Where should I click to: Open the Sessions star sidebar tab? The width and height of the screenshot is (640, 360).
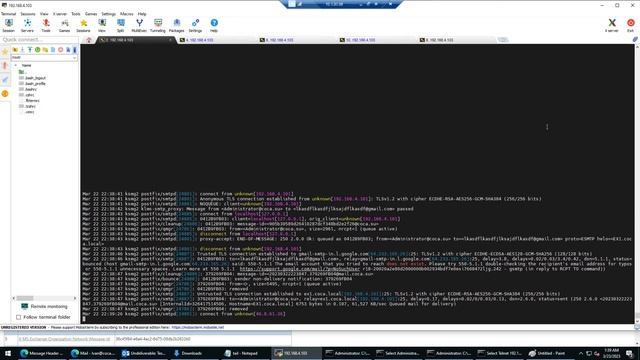5,52
